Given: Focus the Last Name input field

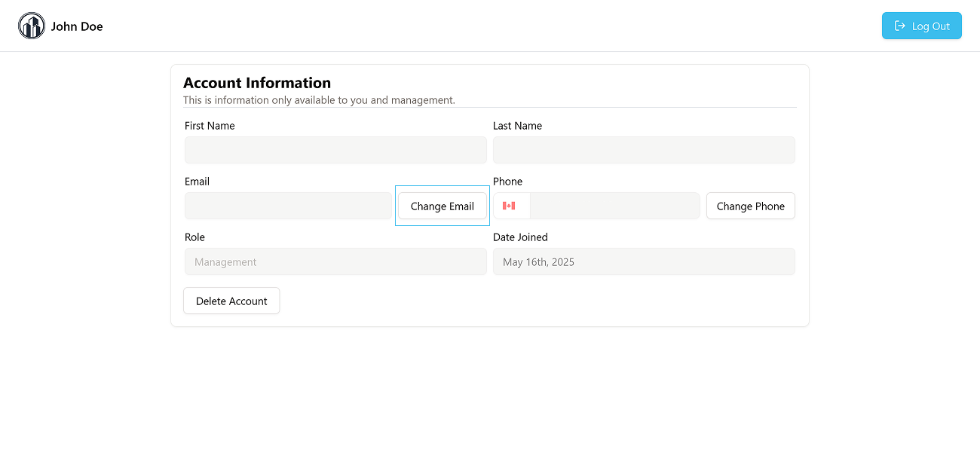Looking at the screenshot, I should [644, 150].
